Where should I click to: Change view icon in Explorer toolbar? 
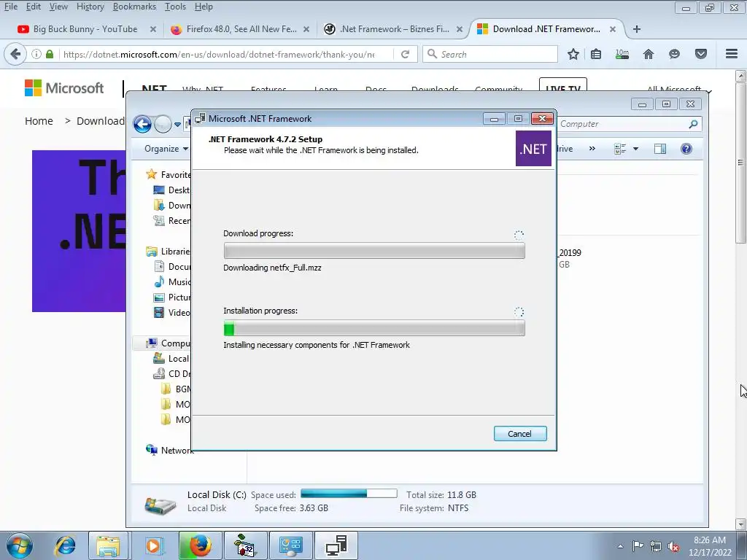(620, 149)
